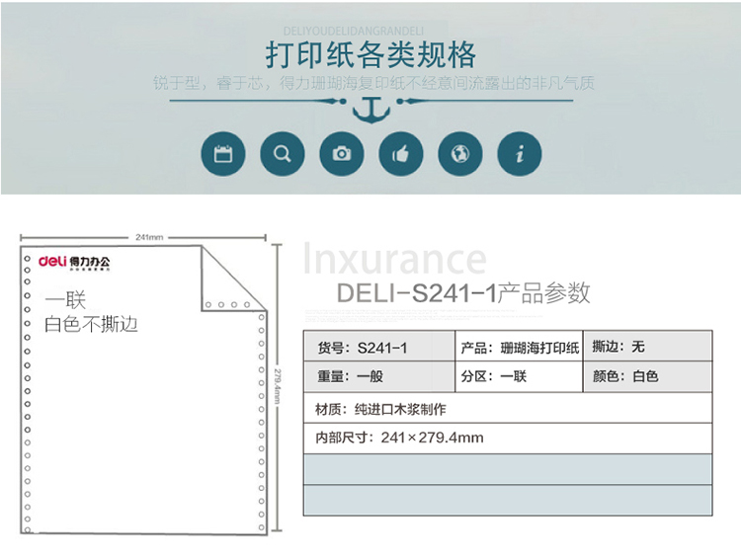Image resolution: width=741 pixels, height=560 pixels.
Task: Click the magnifying glass search icon
Action: pos(283,154)
